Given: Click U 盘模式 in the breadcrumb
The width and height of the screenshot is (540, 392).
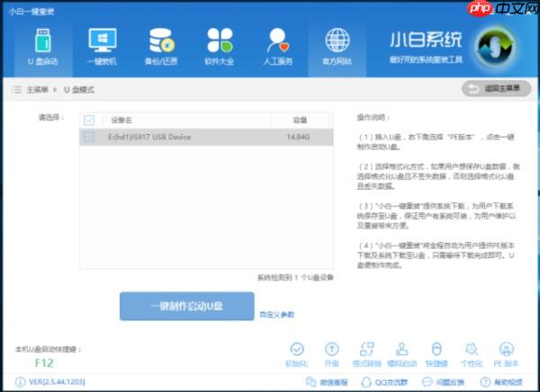Looking at the screenshot, I should [79, 90].
